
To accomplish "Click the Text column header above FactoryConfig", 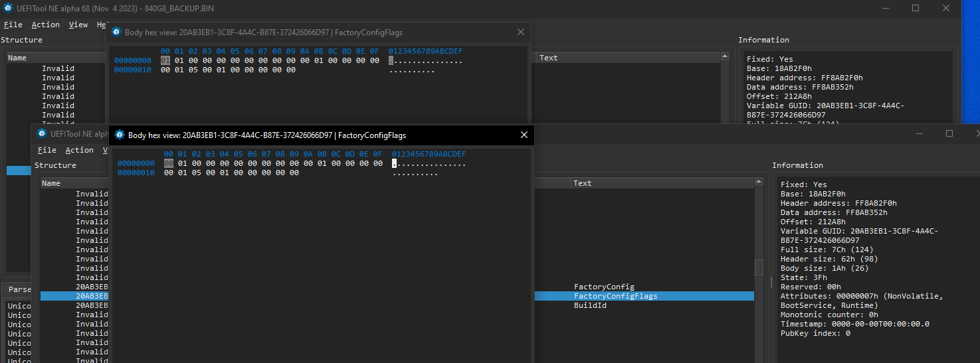I will coord(583,183).
